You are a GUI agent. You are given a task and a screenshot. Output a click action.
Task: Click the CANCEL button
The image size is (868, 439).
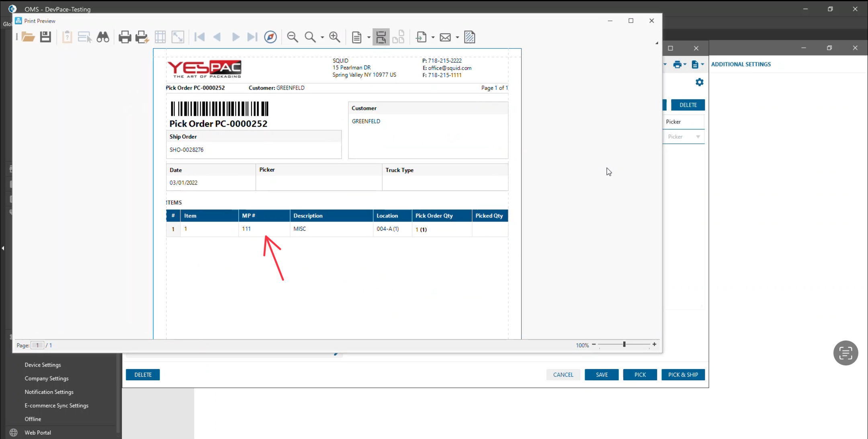(x=563, y=375)
